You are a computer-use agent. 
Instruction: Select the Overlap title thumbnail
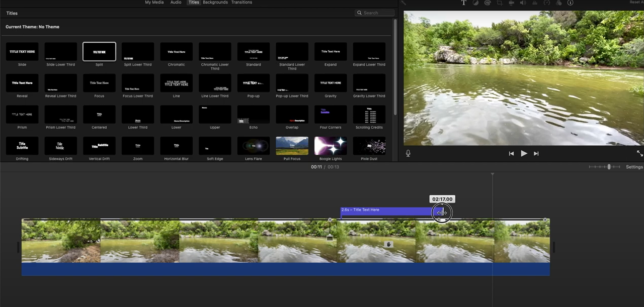click(292, 115)
